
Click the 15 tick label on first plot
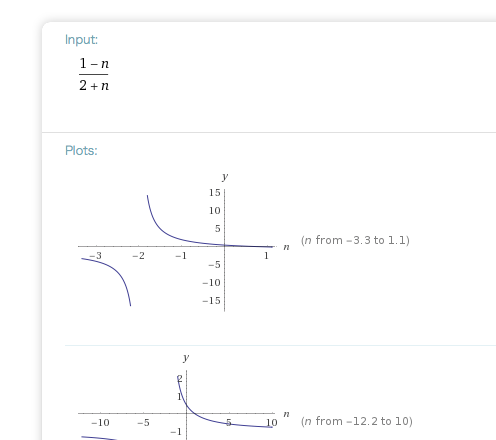click(215, 193)
